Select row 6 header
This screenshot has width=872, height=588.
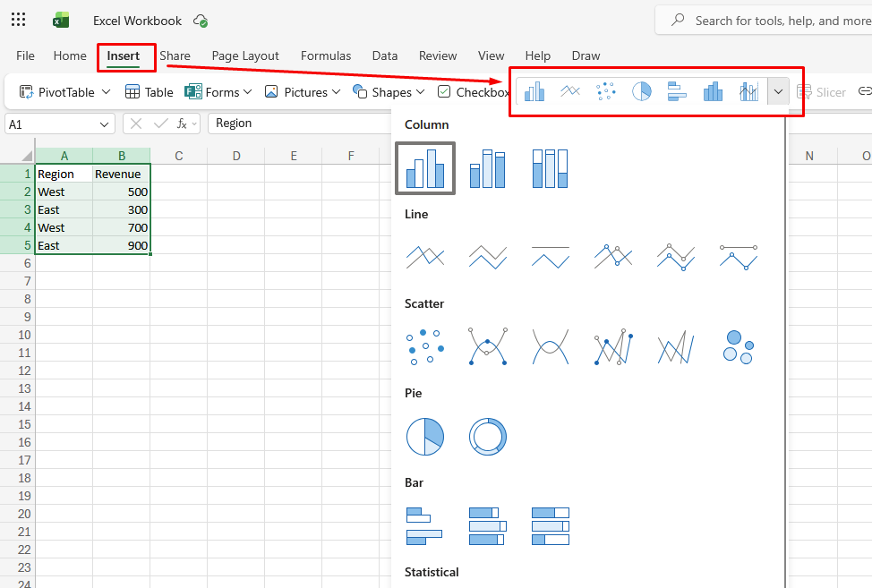tap(17, 263)
